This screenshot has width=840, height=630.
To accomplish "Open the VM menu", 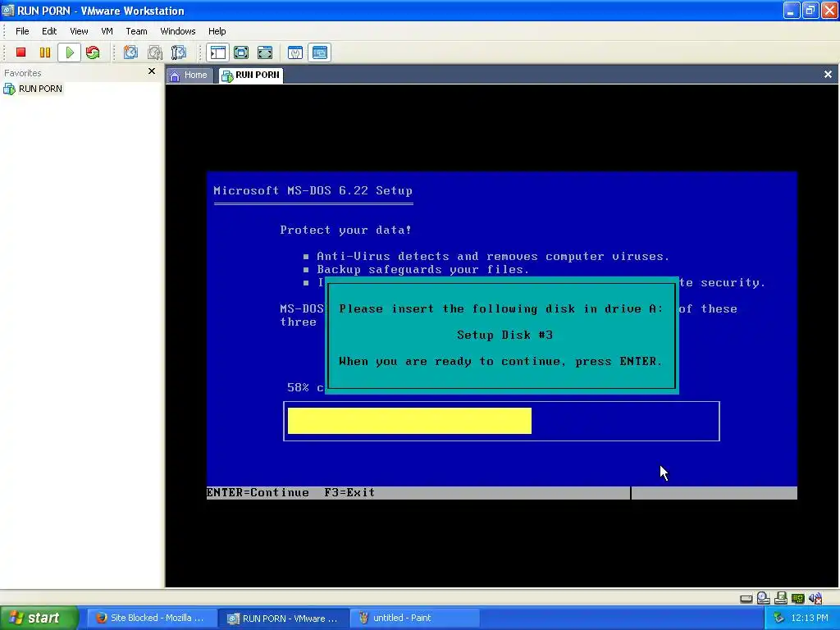I will [107, 31].
